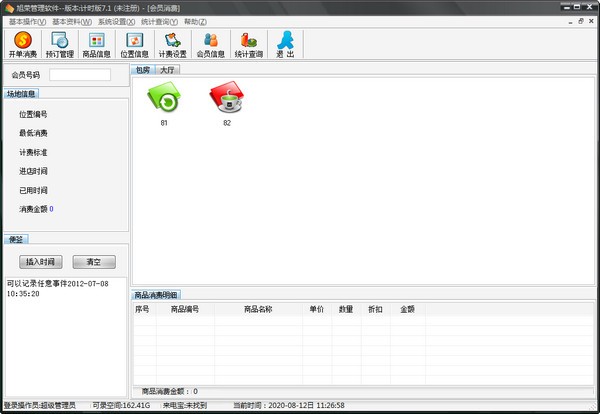Click the 位置编号 label
600x414 pixels.
(33, 114)
